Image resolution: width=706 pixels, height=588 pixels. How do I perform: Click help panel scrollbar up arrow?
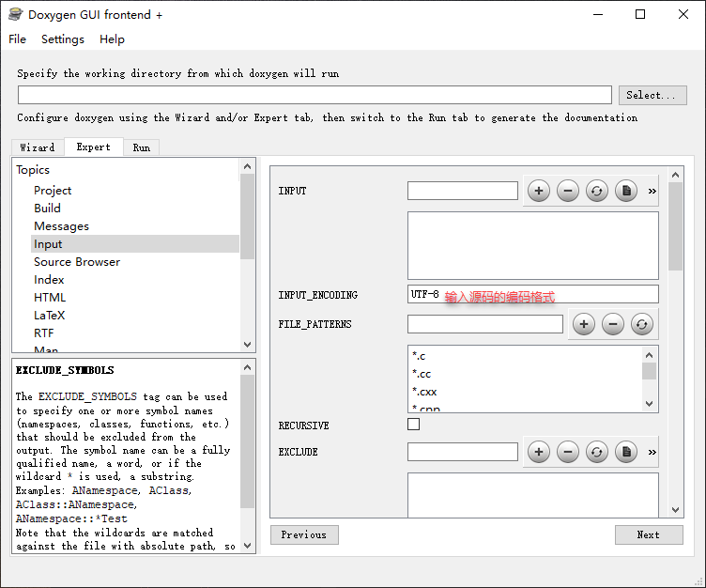click(x=247, y=367)
